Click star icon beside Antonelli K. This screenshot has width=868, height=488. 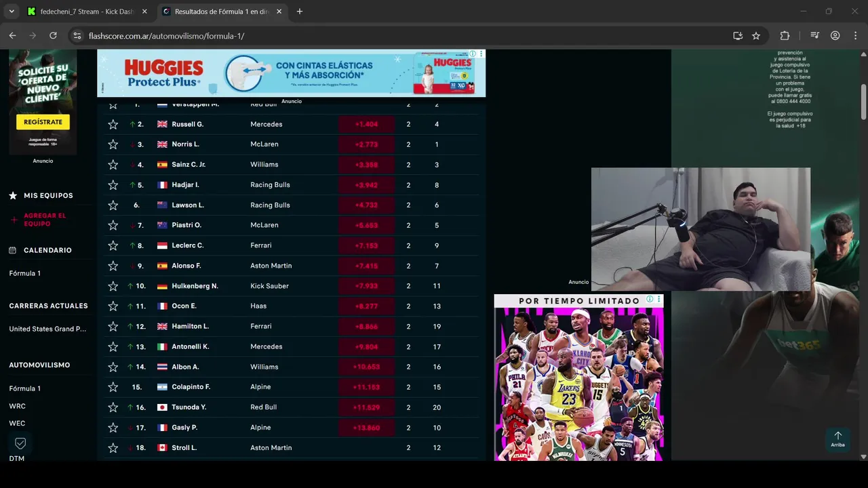click(113, 347)
